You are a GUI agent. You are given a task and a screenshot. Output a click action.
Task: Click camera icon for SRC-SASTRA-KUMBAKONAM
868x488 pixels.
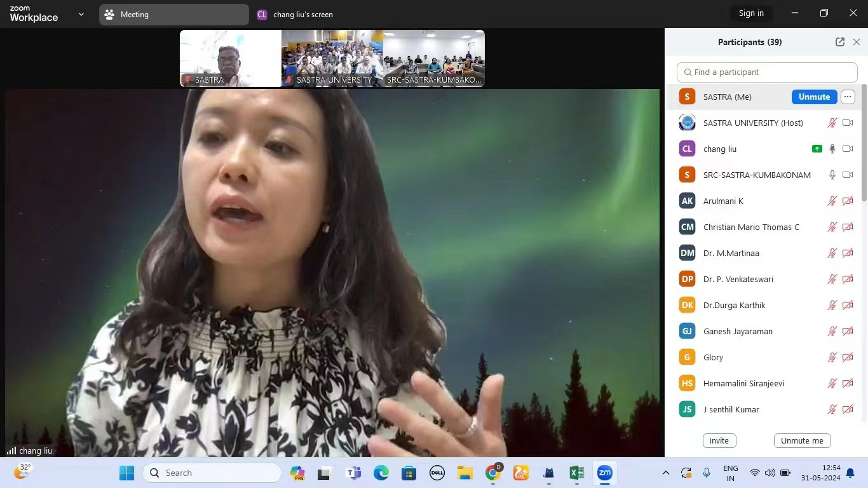[x=848, y=175]
